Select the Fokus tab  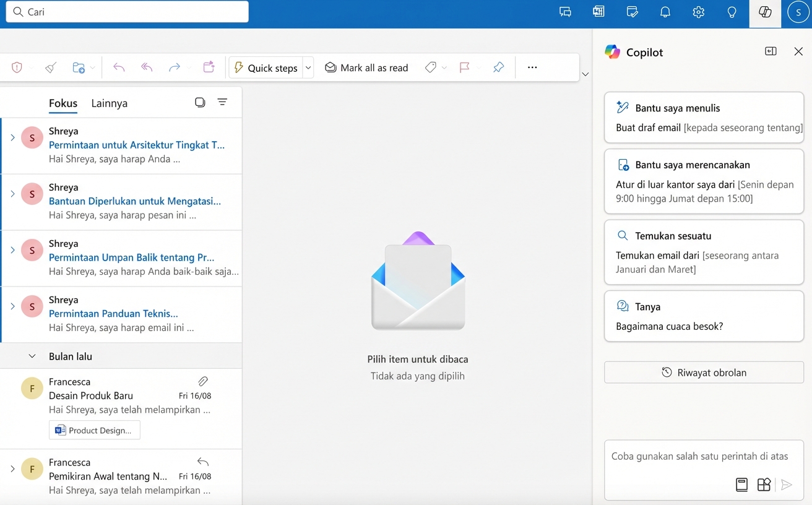point(63,103)
